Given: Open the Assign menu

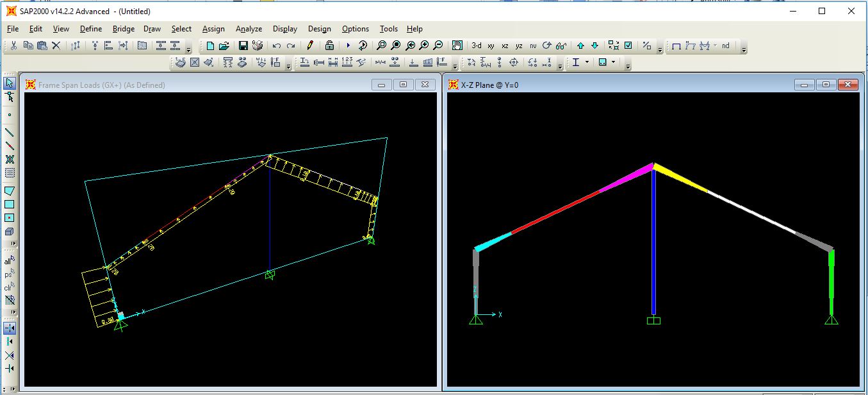Looking at the screenshot, I should coord(213,29).
